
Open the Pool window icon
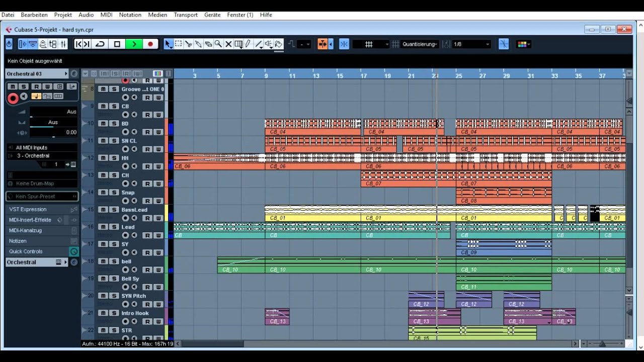53,44
